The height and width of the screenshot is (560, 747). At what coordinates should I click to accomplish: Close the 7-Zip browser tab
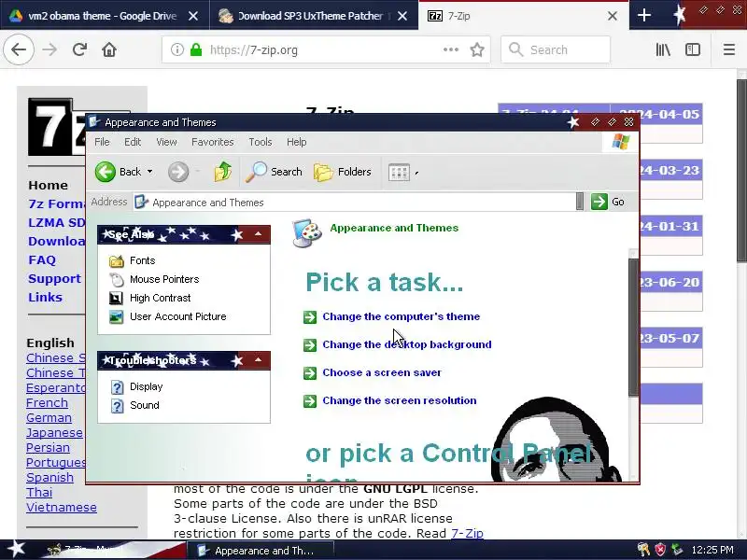613,16
